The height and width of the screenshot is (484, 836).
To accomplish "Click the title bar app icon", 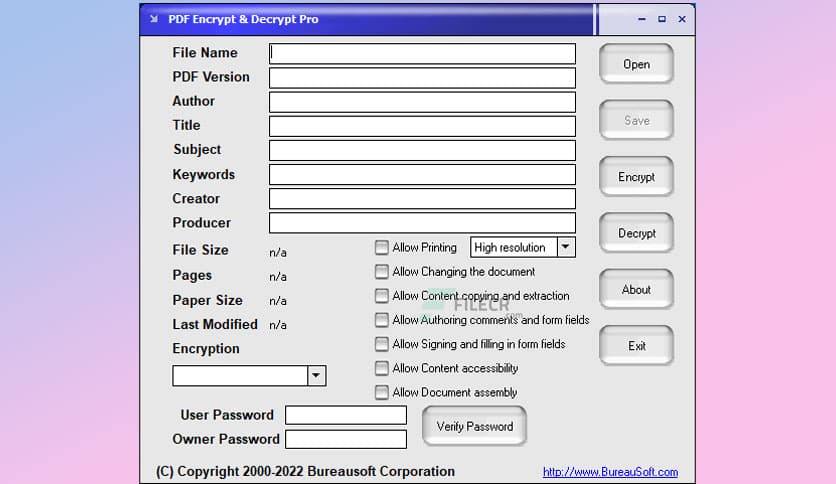I will [154, 19].
